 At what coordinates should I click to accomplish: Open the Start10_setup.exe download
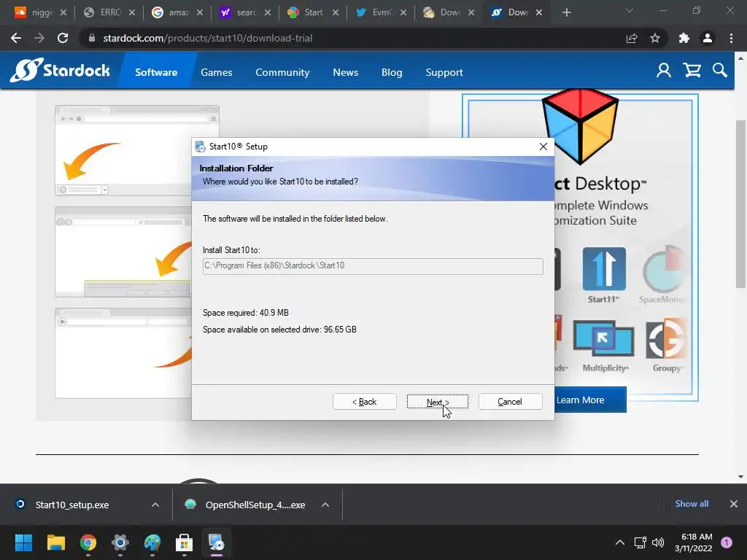71,505
